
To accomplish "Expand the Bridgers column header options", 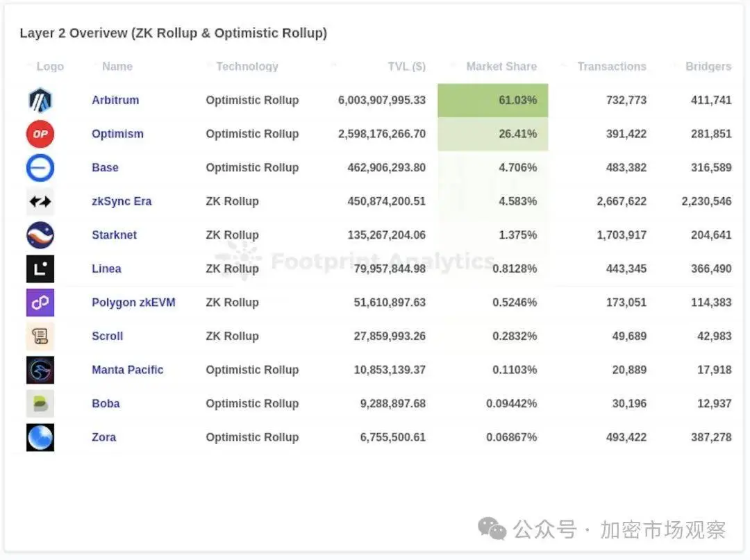I will (708, 66).
